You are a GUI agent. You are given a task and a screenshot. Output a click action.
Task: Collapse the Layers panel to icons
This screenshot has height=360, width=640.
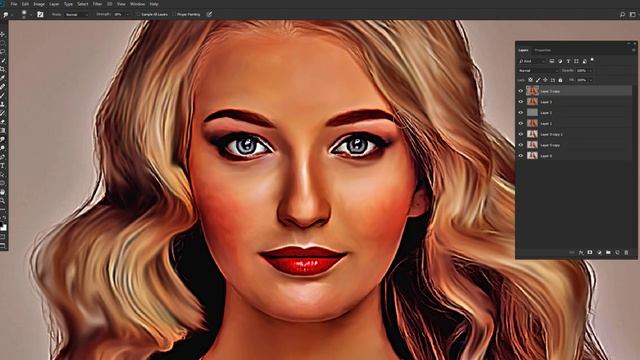[x=629, y=43]
